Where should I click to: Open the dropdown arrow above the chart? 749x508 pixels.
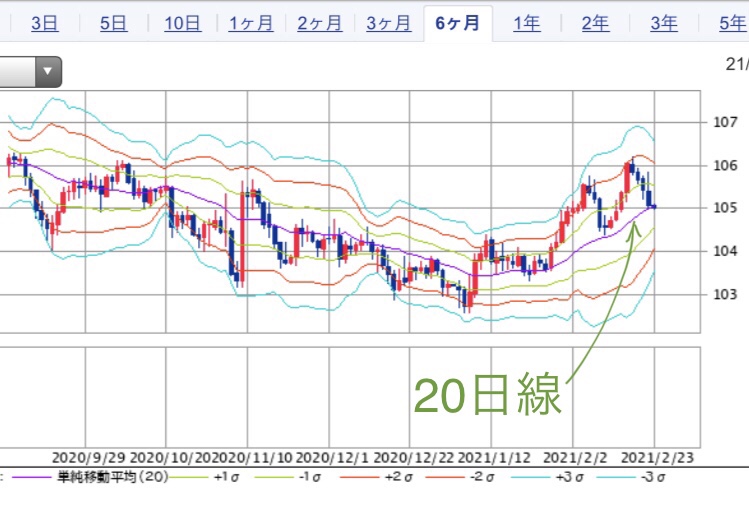pos(48,71)
